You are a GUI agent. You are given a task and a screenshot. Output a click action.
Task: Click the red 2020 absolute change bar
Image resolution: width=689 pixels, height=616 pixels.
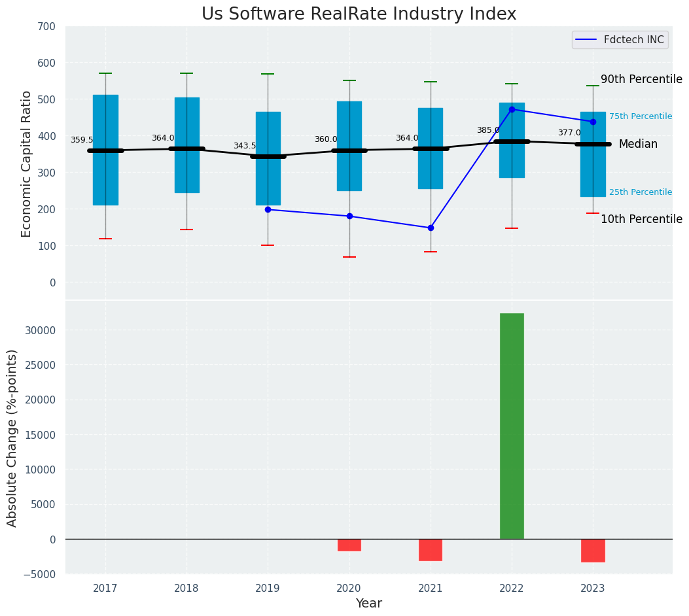(x=349, y=545)
